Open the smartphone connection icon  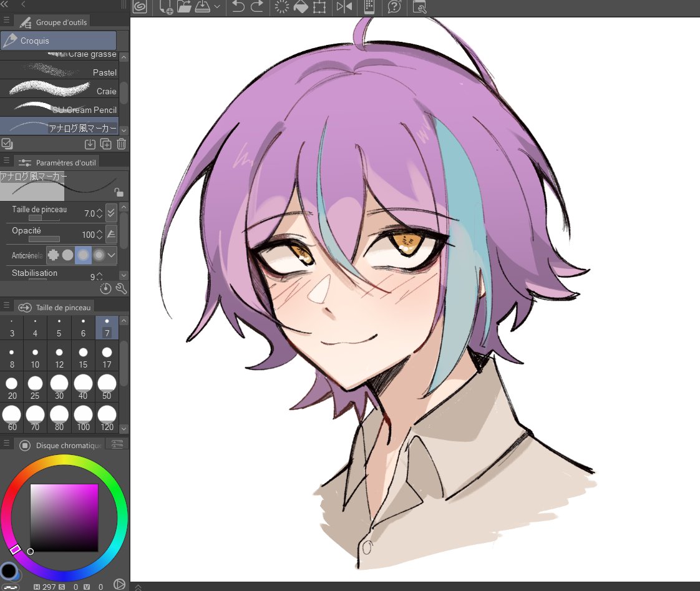tap(369, 7)
